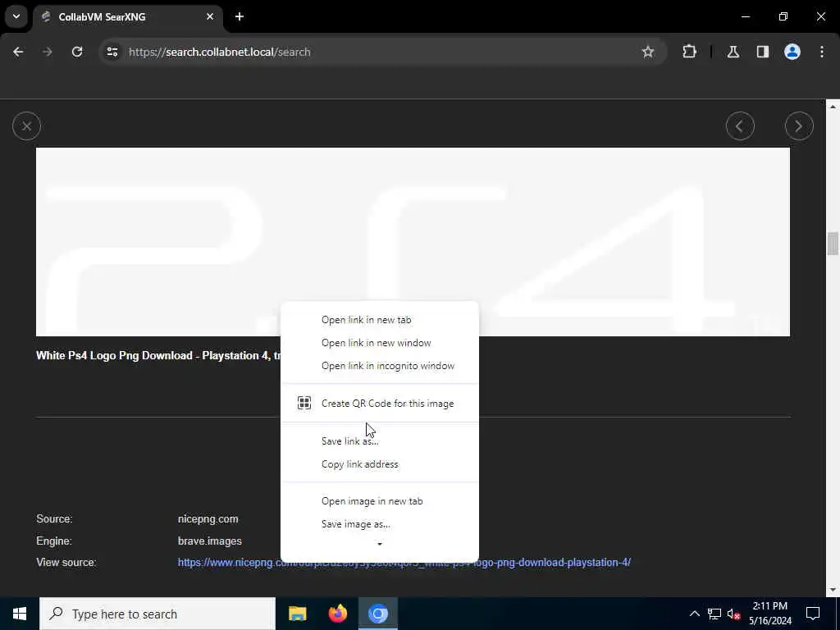Open the Chrome profile avatar
Viewport: 840px width, 630px height.
click(792, 52)
